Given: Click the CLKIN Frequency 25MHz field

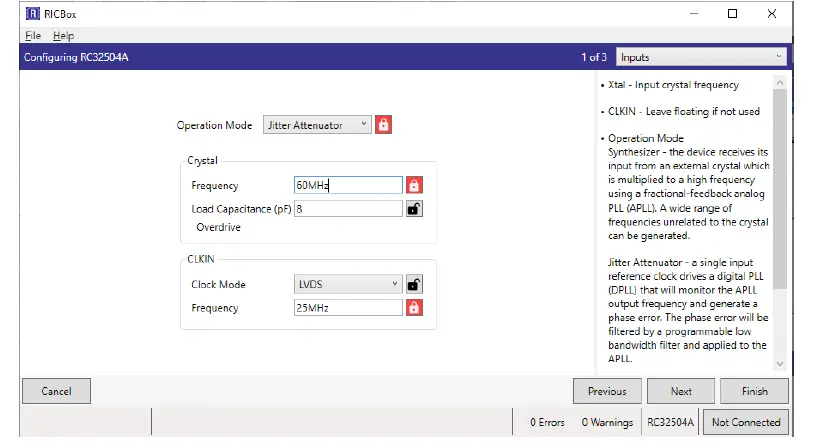Looking at the screenshot, I should coord(348,308).
